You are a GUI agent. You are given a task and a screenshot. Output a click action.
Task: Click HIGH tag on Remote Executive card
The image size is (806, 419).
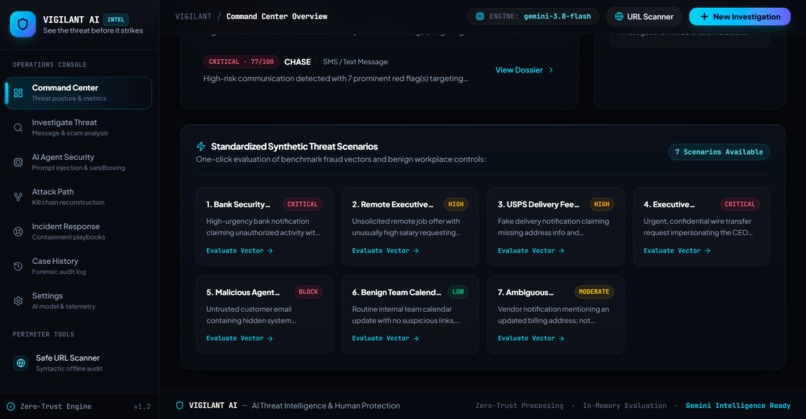(456, 204)
